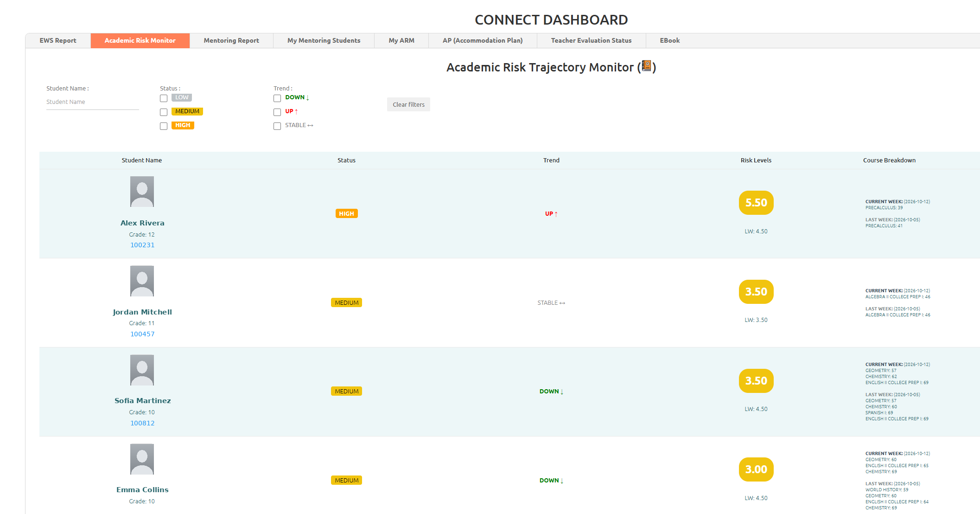Open student ID link 100812
The width and height of the screenshot is (980, 514).
pyautogui.click(x=142, y=423)
